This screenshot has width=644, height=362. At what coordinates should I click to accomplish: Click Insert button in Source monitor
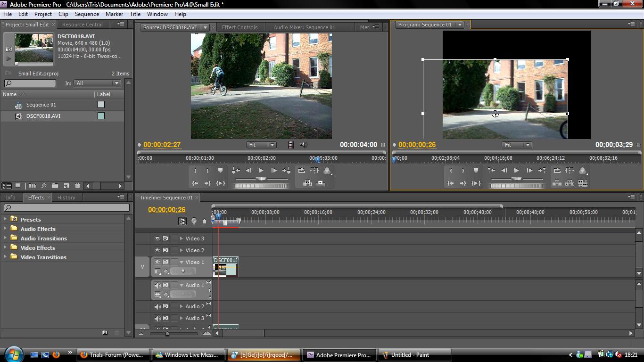307,183
